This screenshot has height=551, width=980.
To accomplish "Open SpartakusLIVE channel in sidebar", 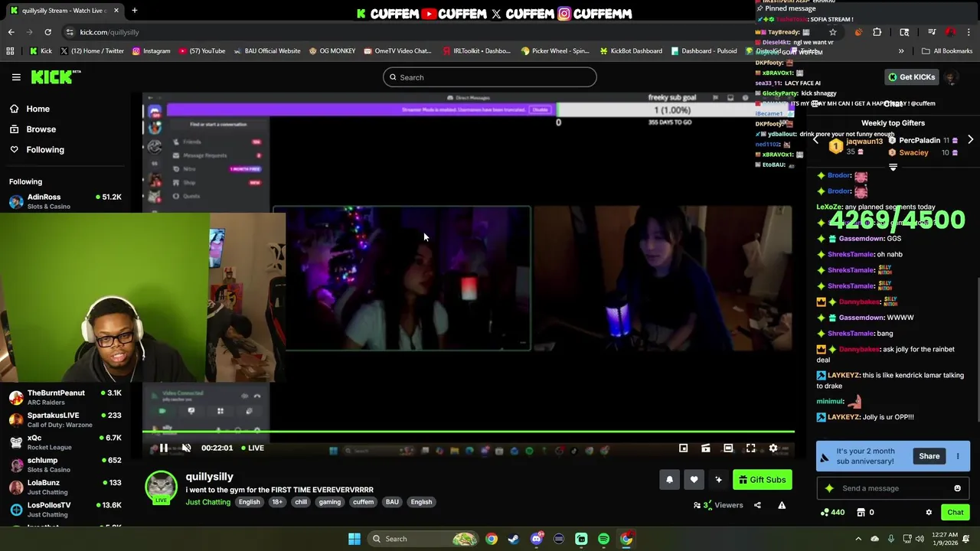I will click(65, 419).
